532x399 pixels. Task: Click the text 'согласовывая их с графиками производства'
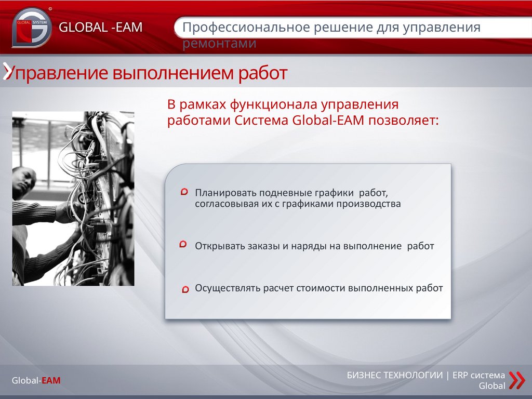click(x=298, y=204)
